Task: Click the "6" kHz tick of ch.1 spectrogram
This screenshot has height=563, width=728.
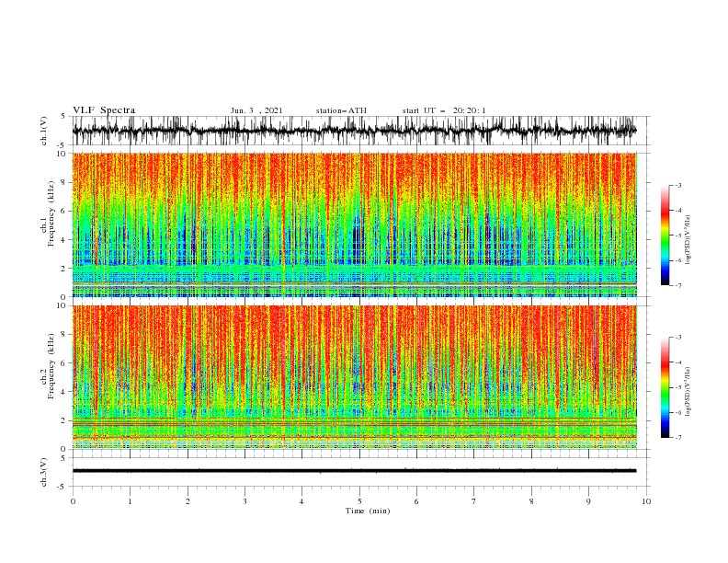Action: [63, 211]
